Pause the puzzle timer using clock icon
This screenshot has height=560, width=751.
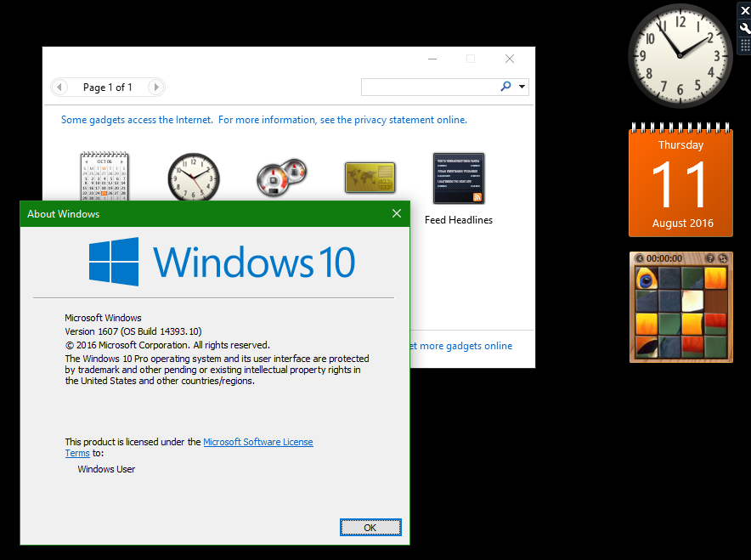coord(639,258)
